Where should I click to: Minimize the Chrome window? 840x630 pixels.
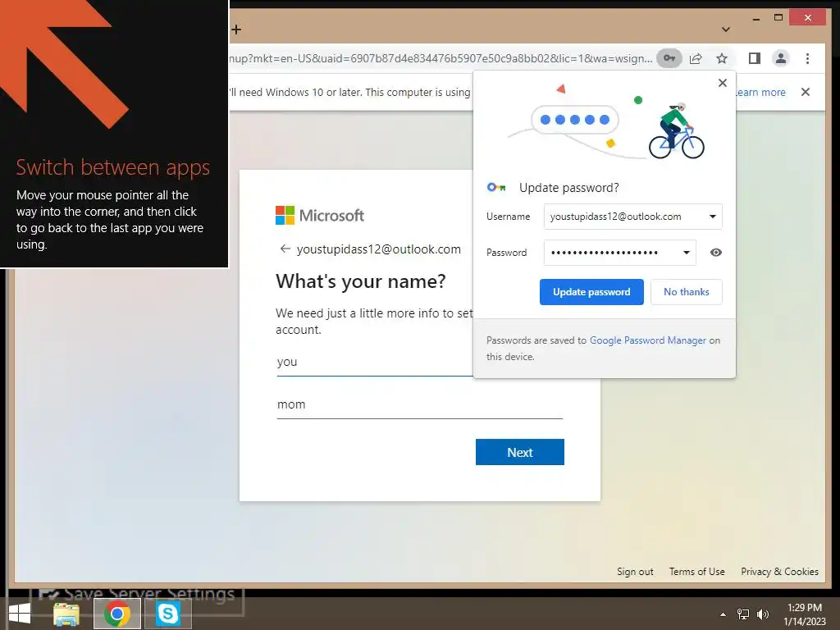[x=756, y=19]
